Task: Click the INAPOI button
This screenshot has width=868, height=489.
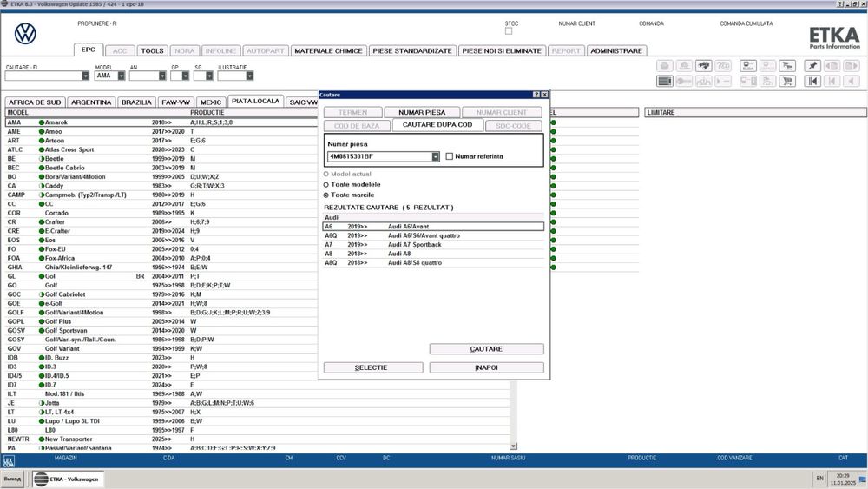Action: [486, 367]
